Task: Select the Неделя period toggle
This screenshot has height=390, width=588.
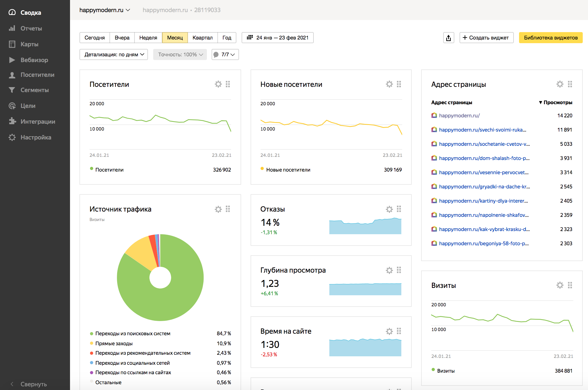Action: tap(148, 38)
